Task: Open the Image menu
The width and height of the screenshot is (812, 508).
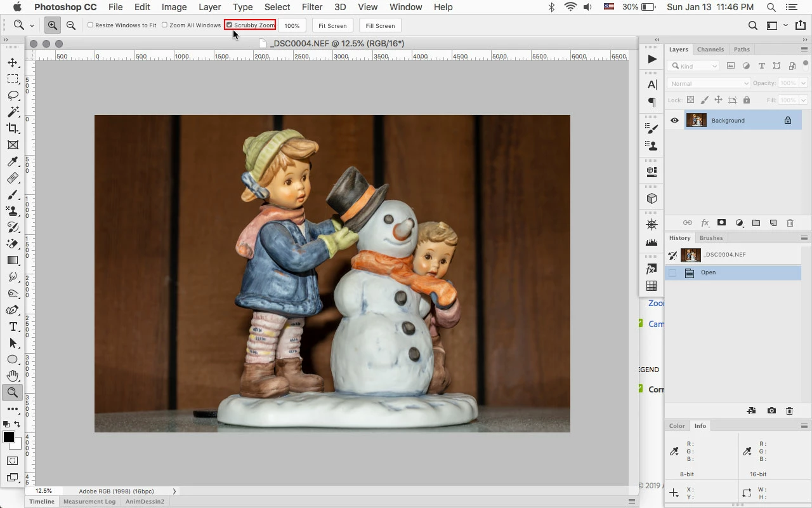Action: tap(174, 7)
